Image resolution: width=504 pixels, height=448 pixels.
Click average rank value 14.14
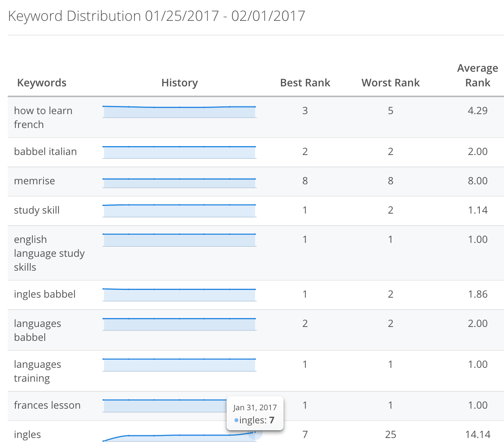478,435
